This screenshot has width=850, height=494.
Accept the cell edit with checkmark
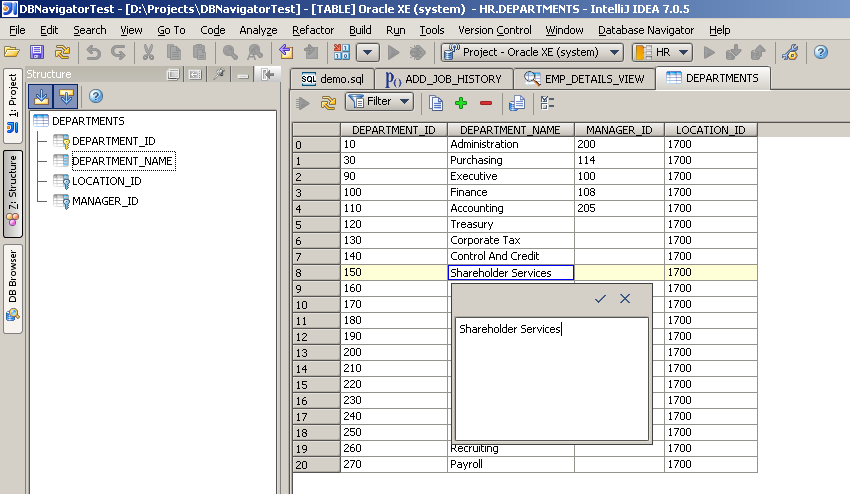(600, 299)
